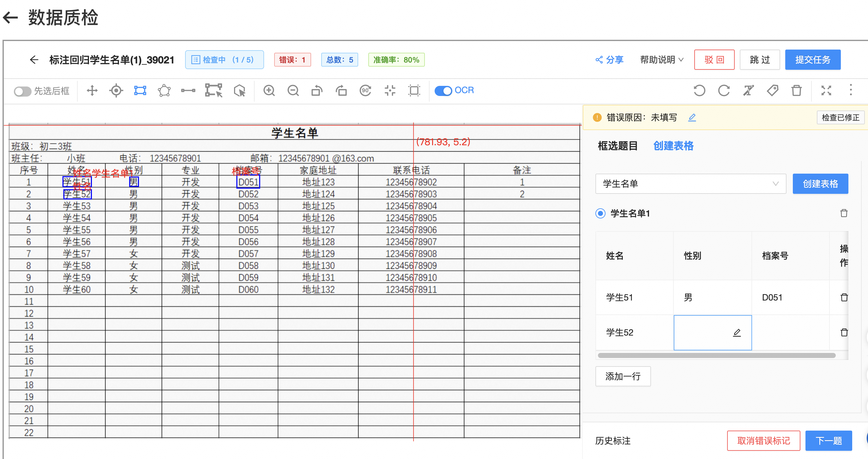Fit image to frame
The image size is (868, 459).
[414, 91]
